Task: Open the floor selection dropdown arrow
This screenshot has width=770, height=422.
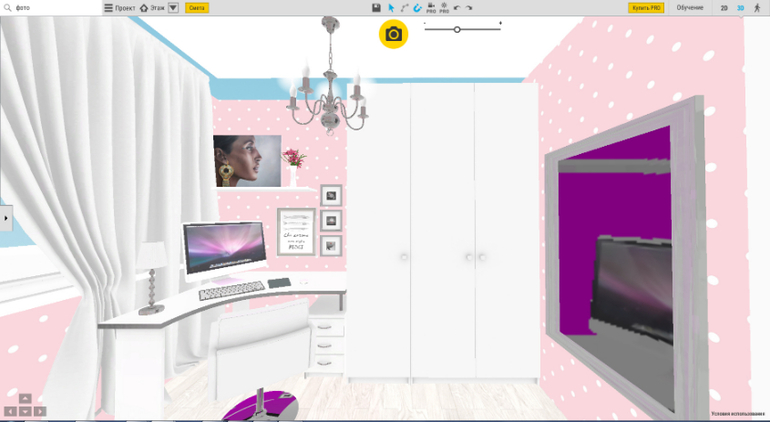Action: 173,8
